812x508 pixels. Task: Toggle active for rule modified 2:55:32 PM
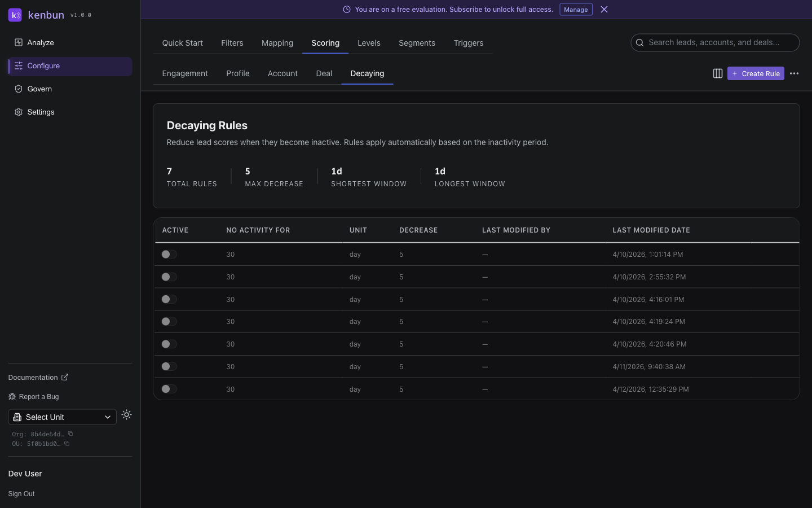click(x=169, y=277)
